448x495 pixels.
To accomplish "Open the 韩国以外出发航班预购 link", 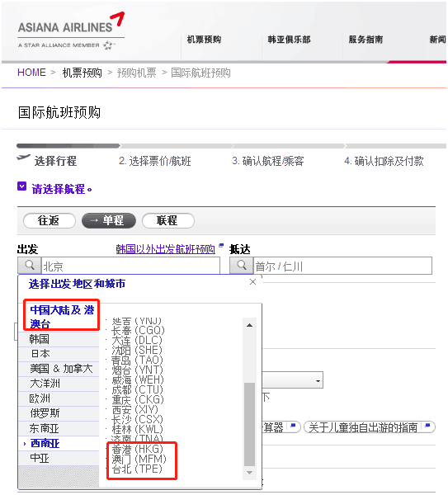I will point(166,249).
